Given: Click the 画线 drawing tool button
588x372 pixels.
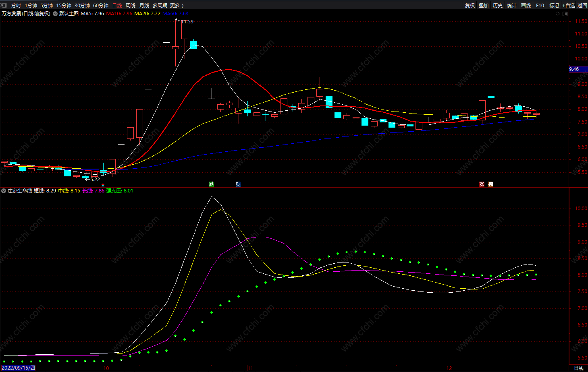Looking at the screenshot, I should point(526,5).
